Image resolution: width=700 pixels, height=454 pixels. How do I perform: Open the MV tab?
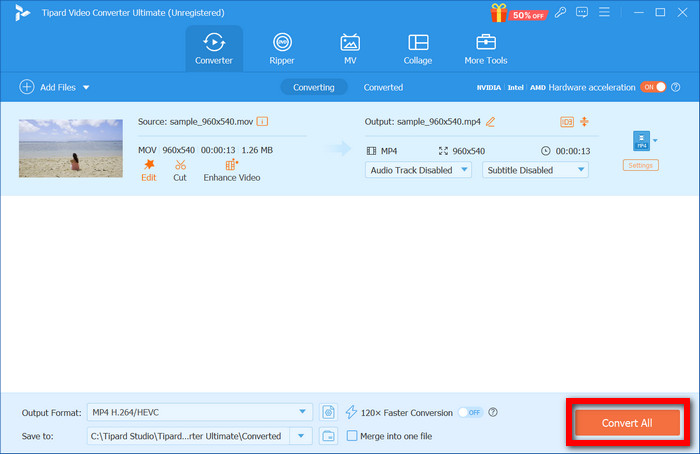pyautogui.click(x=350, y=49)
